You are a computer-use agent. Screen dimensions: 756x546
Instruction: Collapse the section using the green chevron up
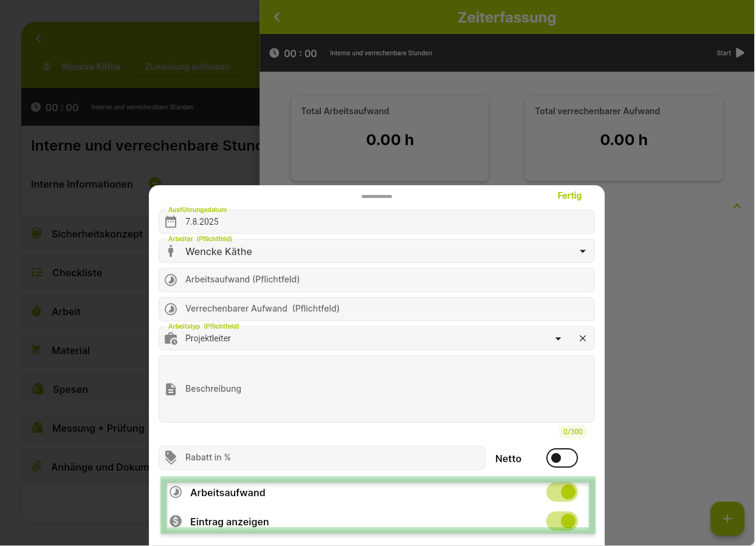tap(737, 206)
